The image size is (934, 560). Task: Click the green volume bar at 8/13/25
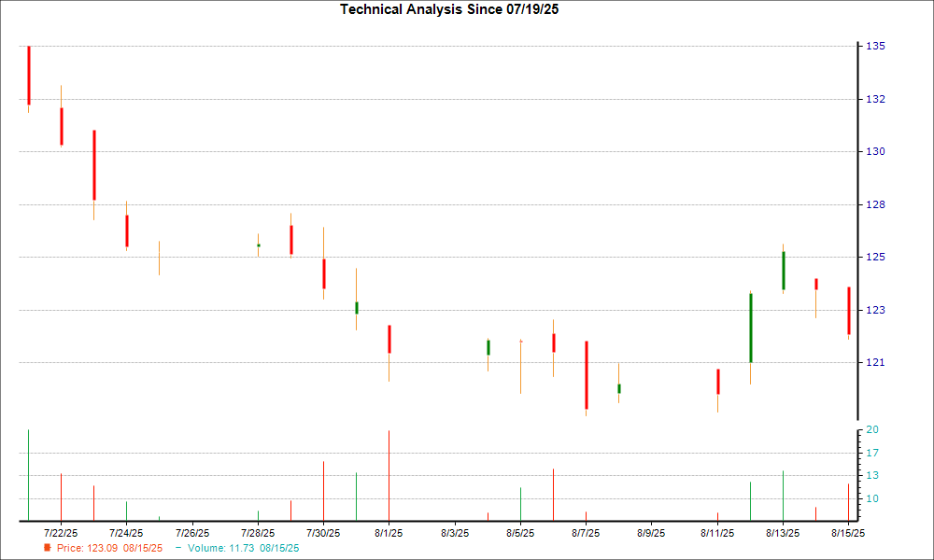pos(783,497)
